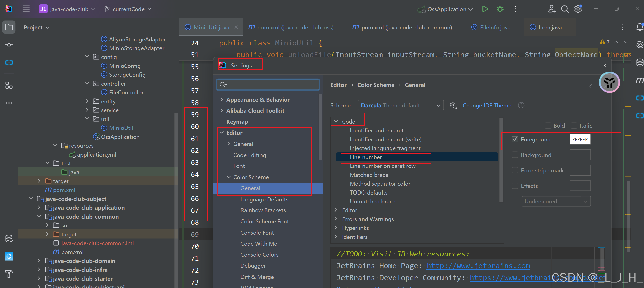The image size is (644, 288).
Task: Switch to the FileInfo.java tab
Action: click(x=495, y=27)
